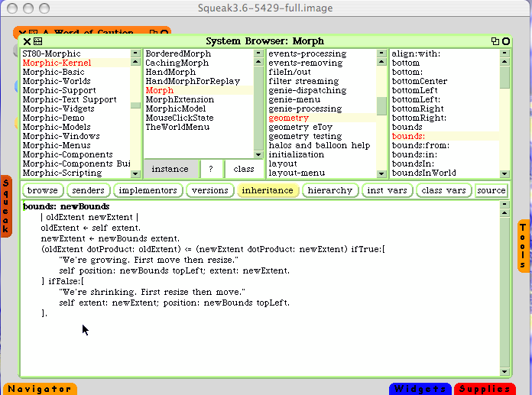Viewport: 532px width, 395px height.
Task: Click the inheritance button
Action: (x=268, y=190)
